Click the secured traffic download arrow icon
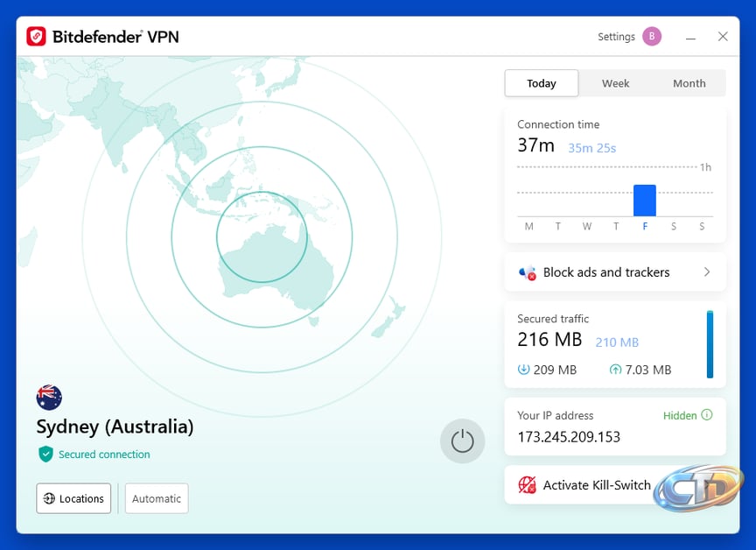This screenshot has width=756, height=550. pos(523,370)
